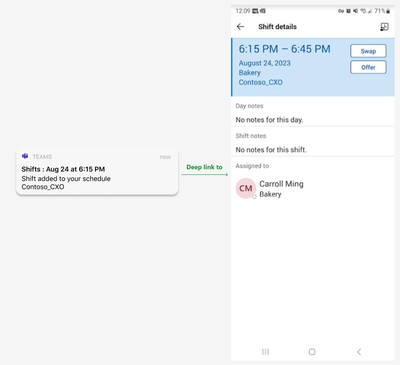
Task: Click Contoso_CXO in the shift card
Action: (260, 82)
